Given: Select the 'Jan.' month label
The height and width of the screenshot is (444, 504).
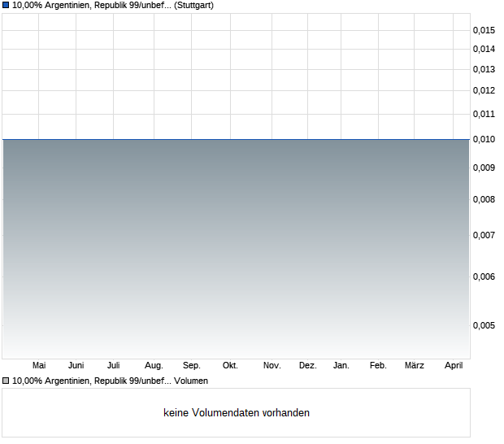Looking at the screenshot, I should tap(341, 366).
